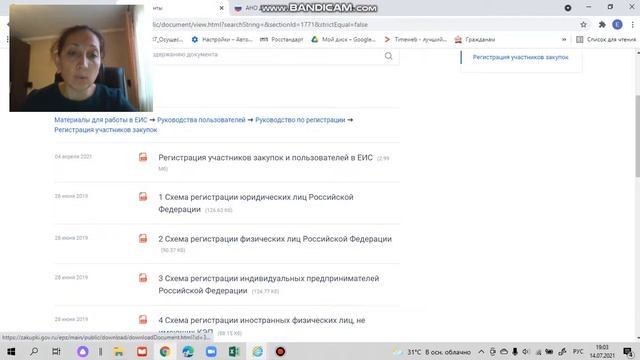
Task: Open Bandicam recorder on the taskbar
Action: click(x=280, y=351)
